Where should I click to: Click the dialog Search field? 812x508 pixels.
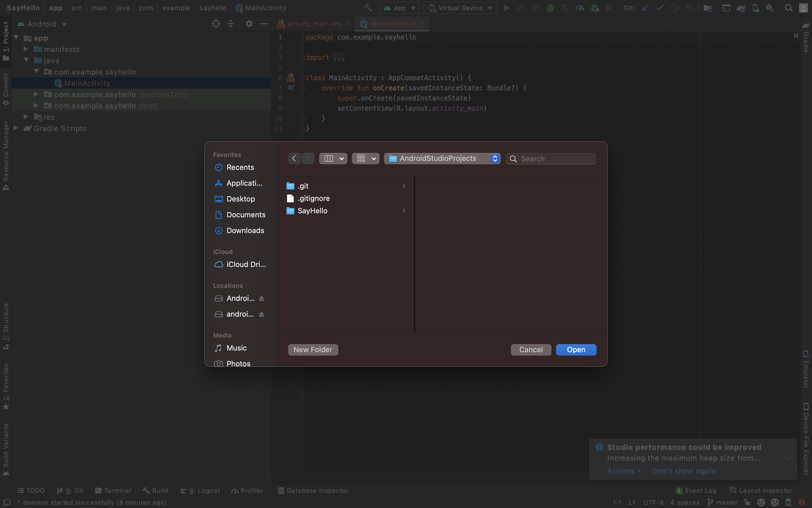pyautogui.click(x=551, y=159)
